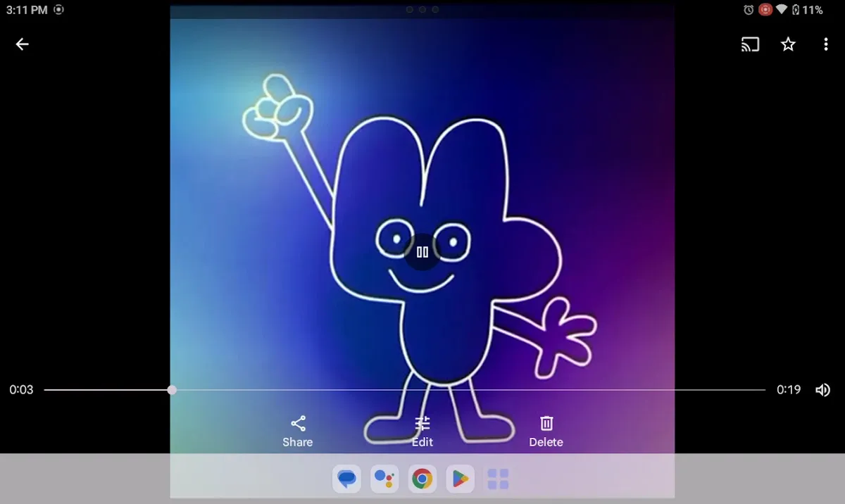
Task: Tap the battery 11% indicator
Action: pos(807,10)
